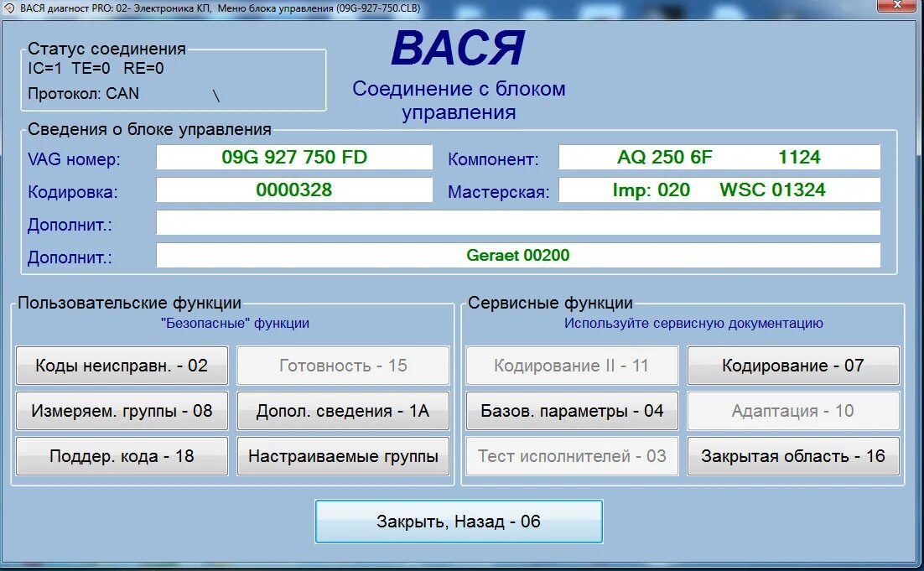Click the 'Кодировка:' label
This screenshot has height=571, width=924.
[72, 192]
